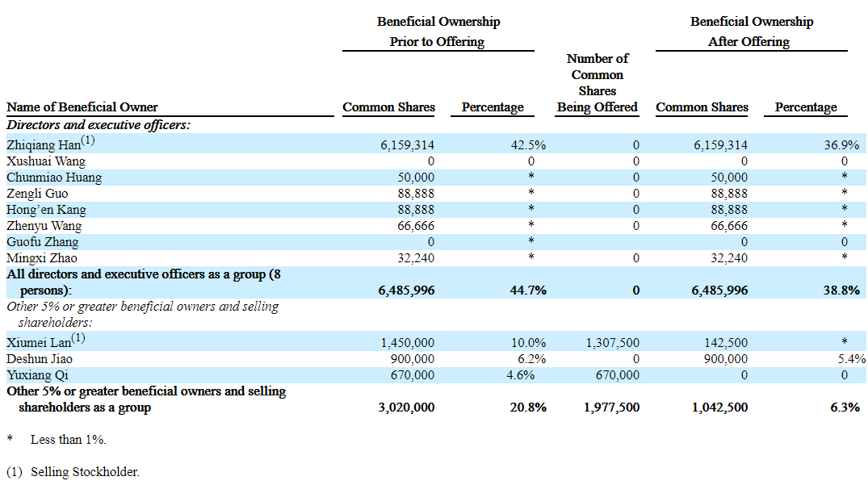Select the Chunmiao Huang row name
This screenshot has width=868, height=489.
[x=54, y=178]
